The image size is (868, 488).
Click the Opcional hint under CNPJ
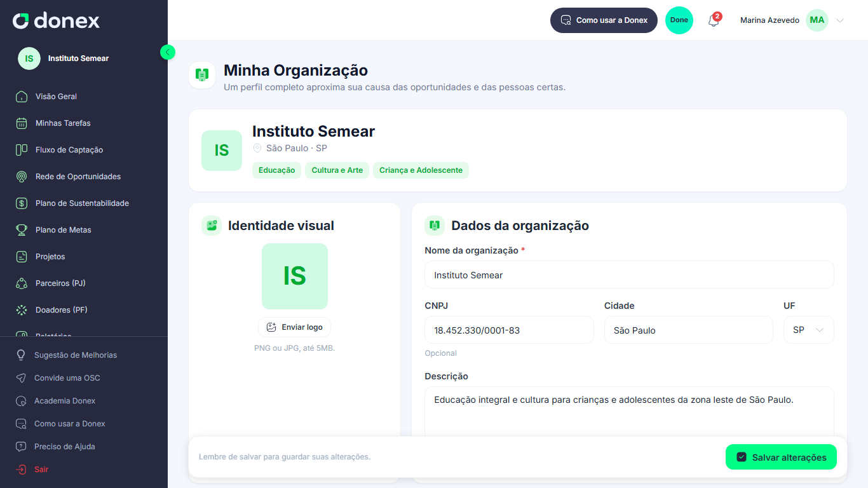(440, 353)
